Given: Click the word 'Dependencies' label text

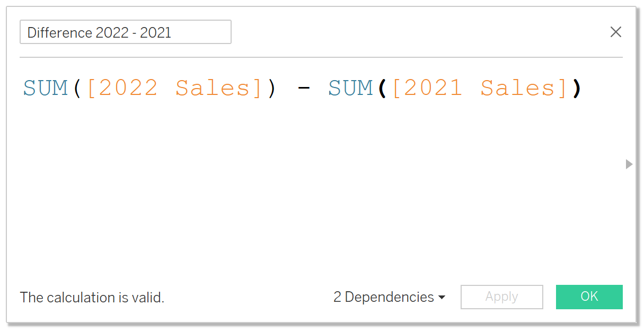Looking at the screenshot, I should click(390, 297).
